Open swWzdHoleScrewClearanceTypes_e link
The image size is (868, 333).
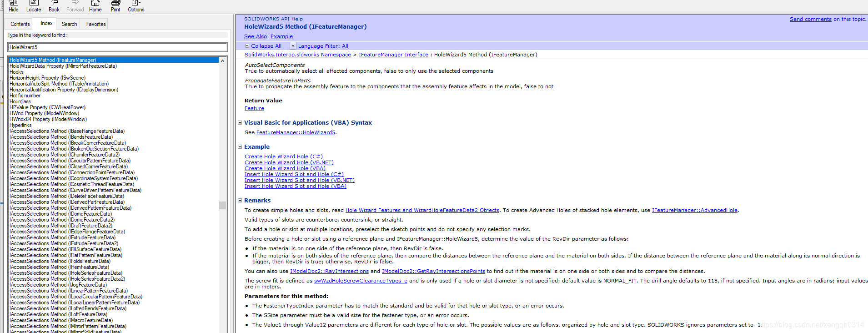pyautogui.click(x=361, y=281)
